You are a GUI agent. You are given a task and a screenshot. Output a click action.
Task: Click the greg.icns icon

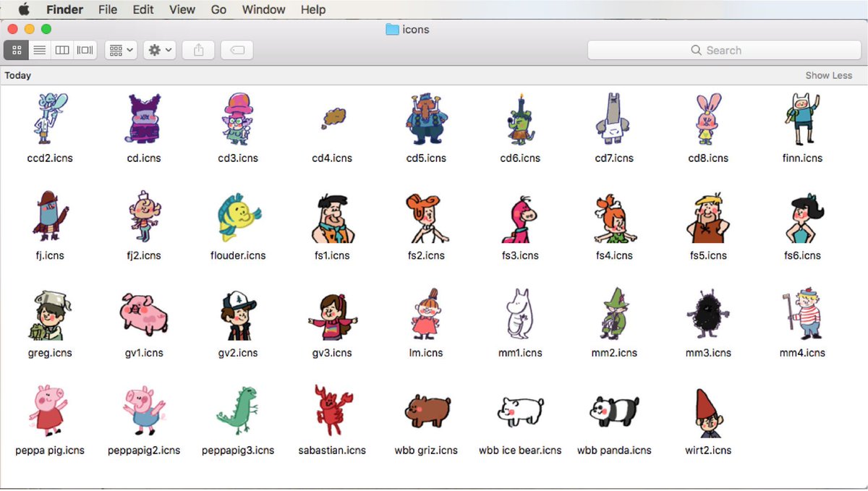click(50, 315)
